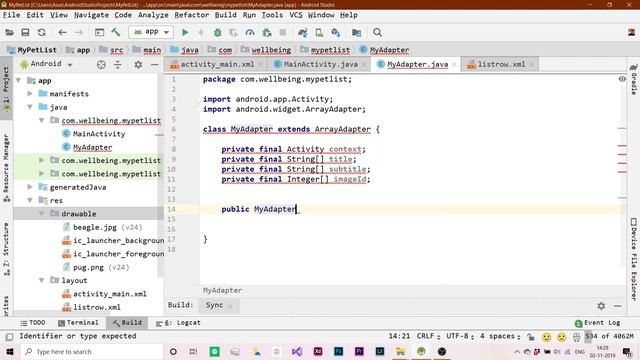
Task: Click the Synchronize refresh icon
Action: coord(42,32)
